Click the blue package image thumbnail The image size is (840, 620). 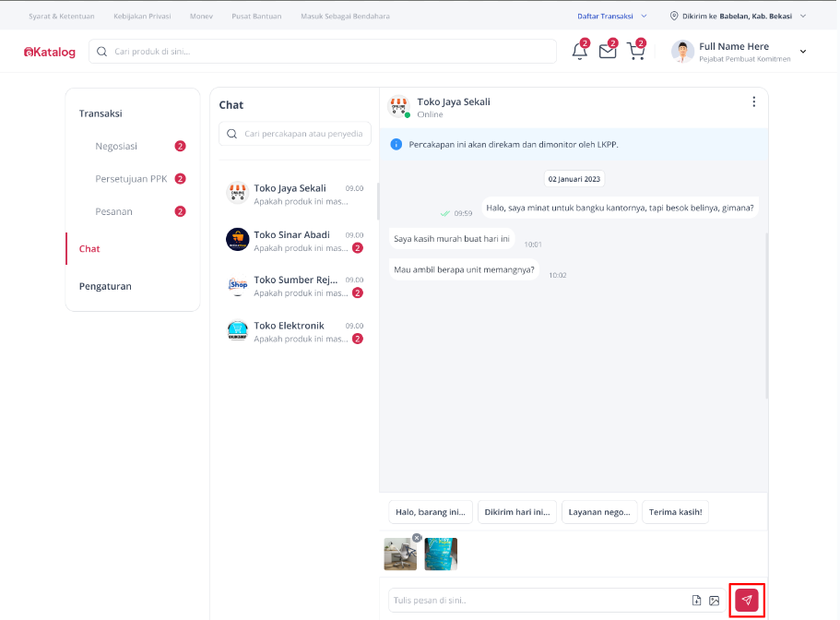441,554
